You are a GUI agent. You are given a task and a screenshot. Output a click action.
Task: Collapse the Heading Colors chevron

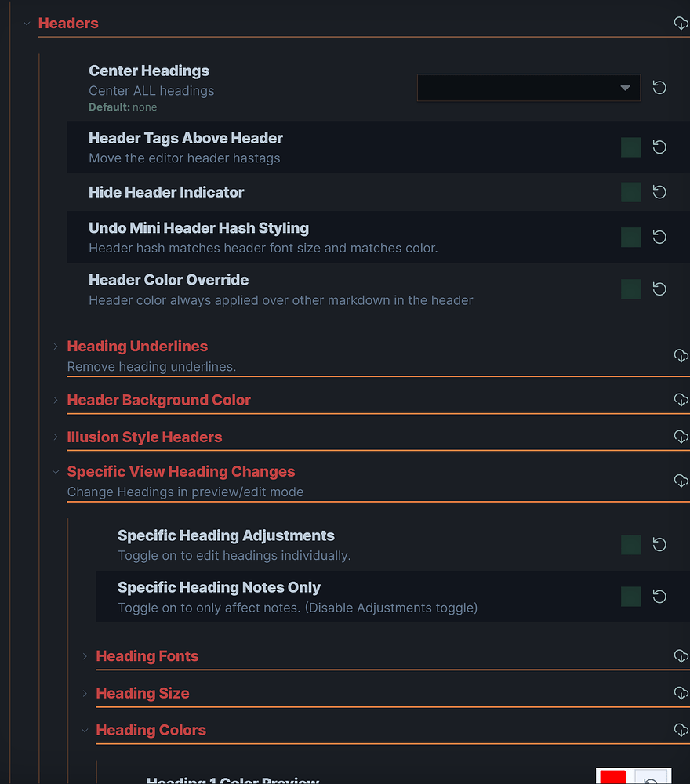click(85, 731)
